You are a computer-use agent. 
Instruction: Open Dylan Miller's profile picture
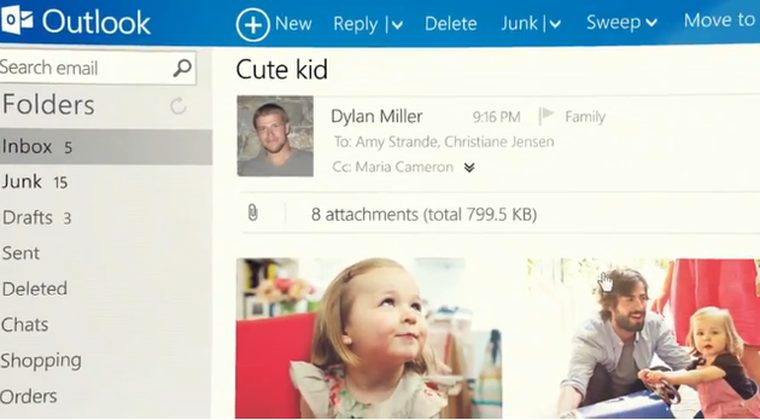pyautogui.click(x=275, y=136)
